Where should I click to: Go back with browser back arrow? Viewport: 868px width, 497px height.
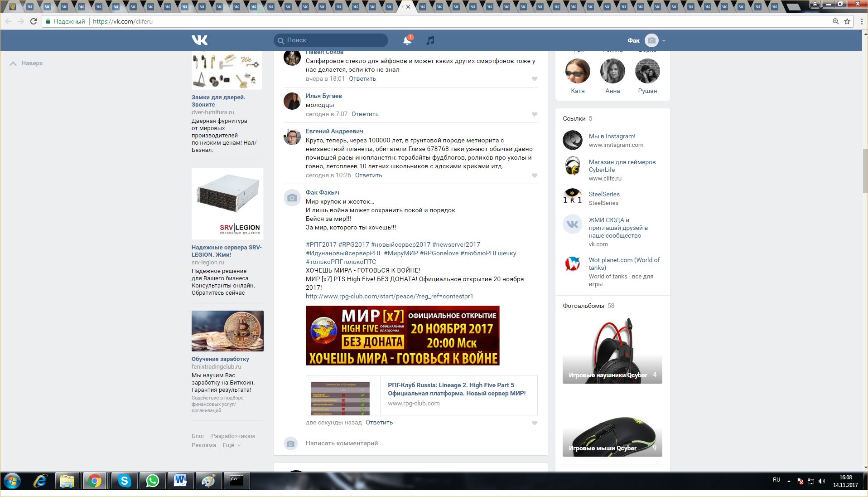[x=8, y=21]
